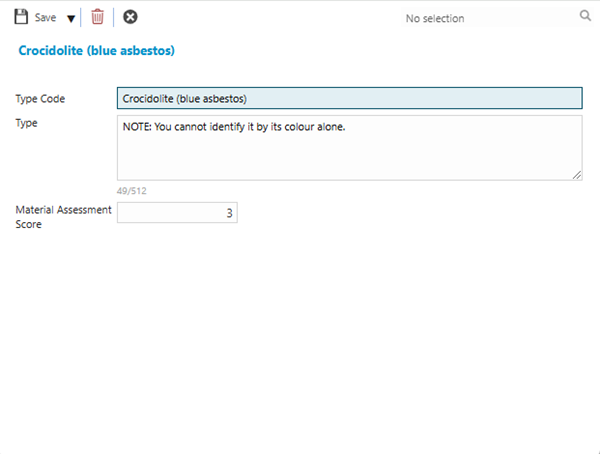600x454 pixels.
Task: Focus the No selection search box
Action: point(480,18)
